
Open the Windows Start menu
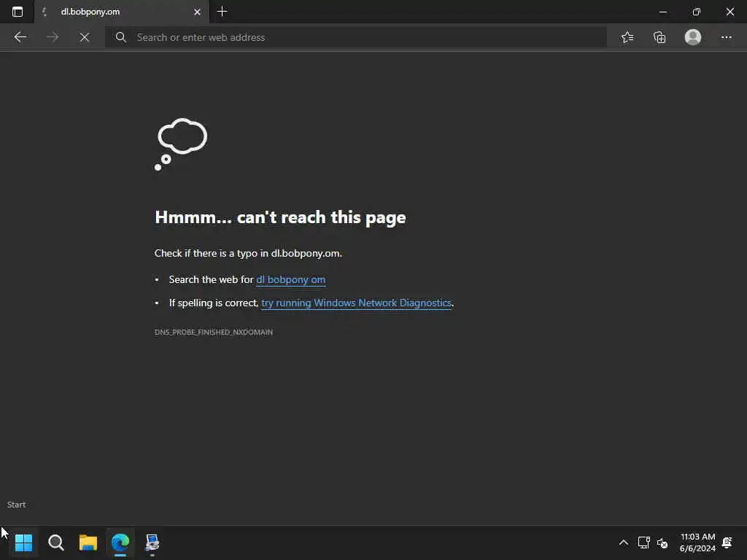(23, 542)
